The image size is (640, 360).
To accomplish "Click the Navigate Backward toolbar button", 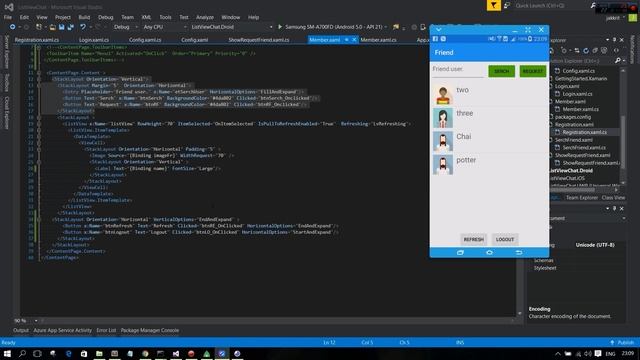I will (13, 27).
